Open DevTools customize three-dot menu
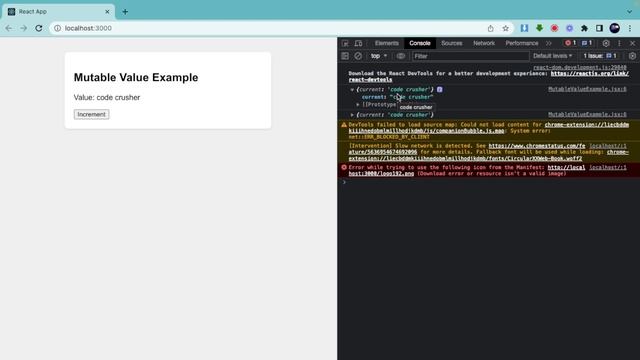640x360 pixels. tap(619, 43)
